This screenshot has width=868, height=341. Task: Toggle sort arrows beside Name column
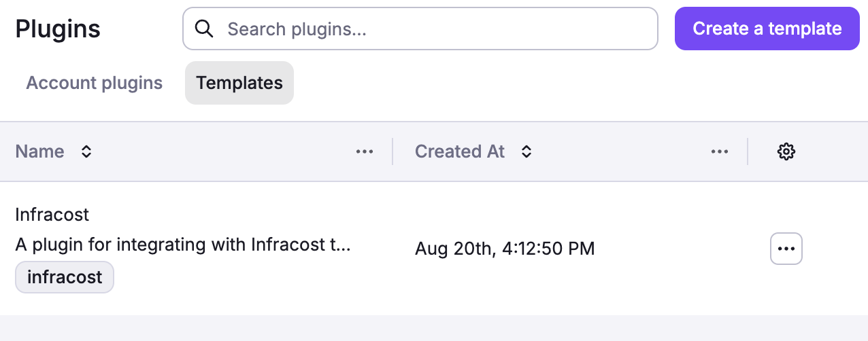(x=86, y=151)
